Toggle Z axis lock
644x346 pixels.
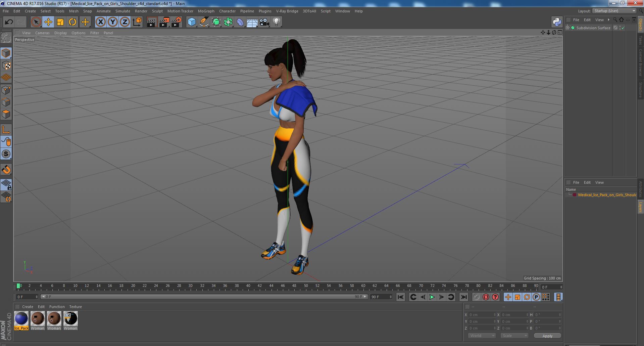point(125,22)
